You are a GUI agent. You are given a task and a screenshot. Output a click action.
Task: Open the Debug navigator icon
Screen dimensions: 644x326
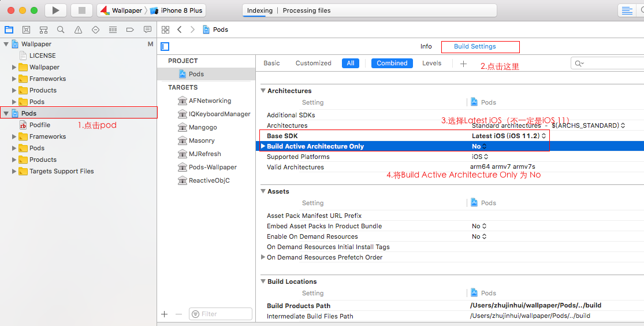(113, 29)
